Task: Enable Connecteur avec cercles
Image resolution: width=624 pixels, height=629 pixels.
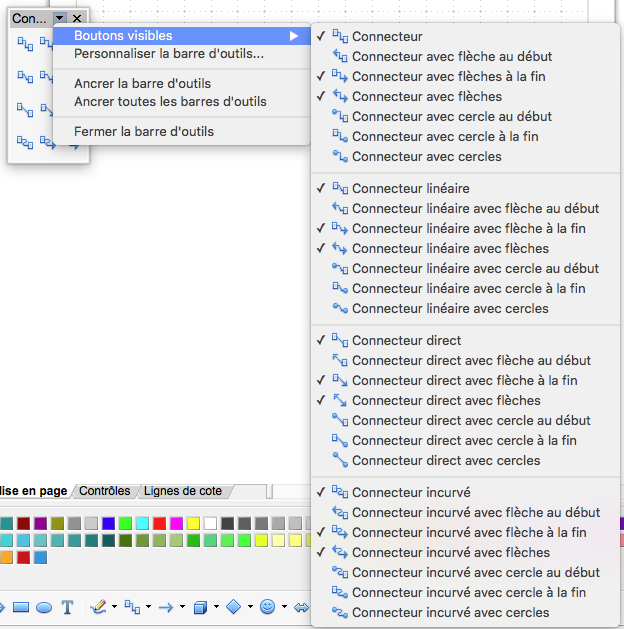Action: tap(466, 156)
